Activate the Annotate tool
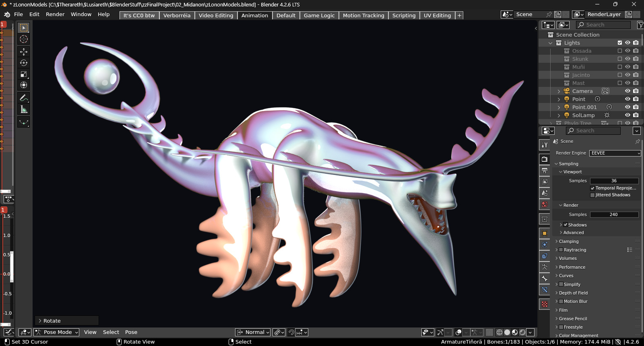Image resolution: width=644 pixels, height=346 pixels. pos(24,98)
